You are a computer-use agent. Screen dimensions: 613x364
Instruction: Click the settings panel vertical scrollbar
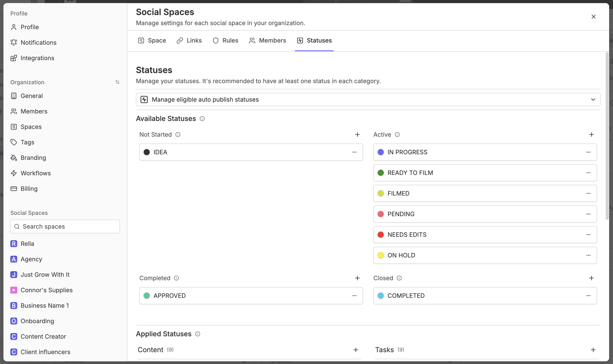[607, 136]
